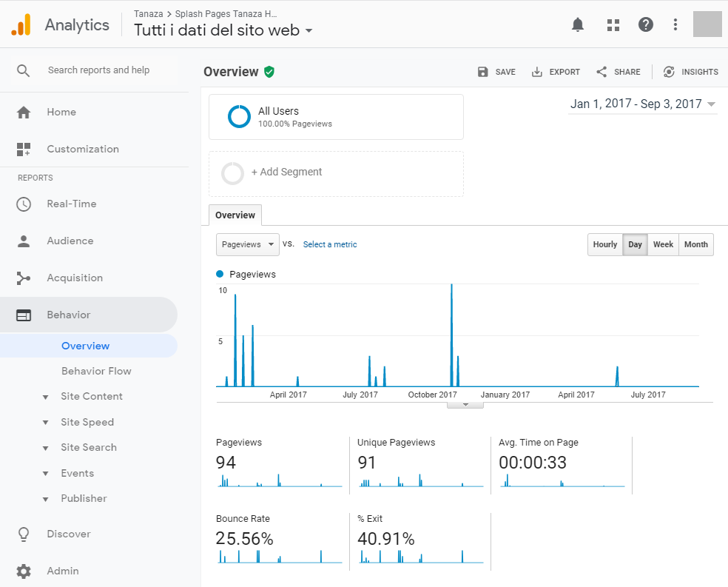Switch graph to Week view
The width and height of the screenshot is (728, 587).
coord(663,245)
